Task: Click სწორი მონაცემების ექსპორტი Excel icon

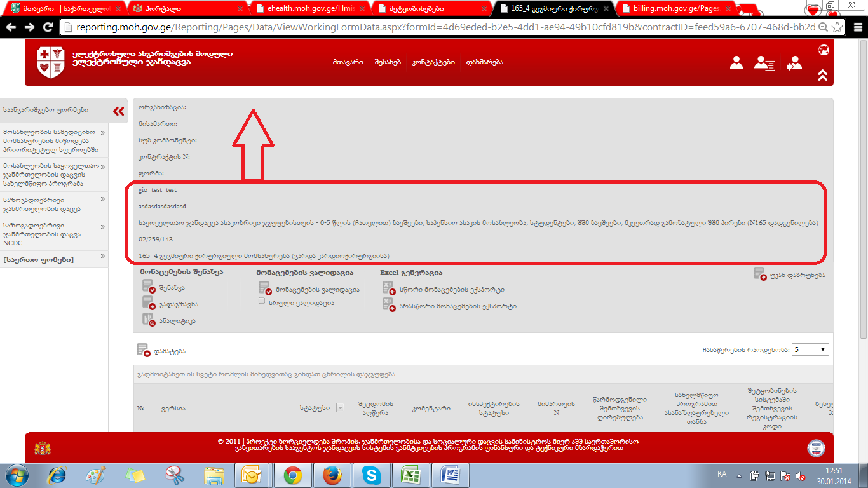Action: click(388, 288)
